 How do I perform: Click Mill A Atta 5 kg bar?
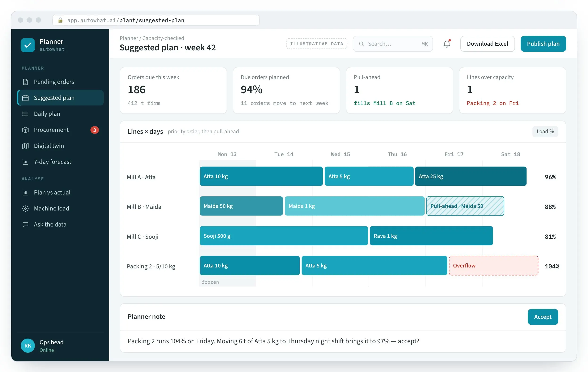pyautogui.click(x=369, y=176)
